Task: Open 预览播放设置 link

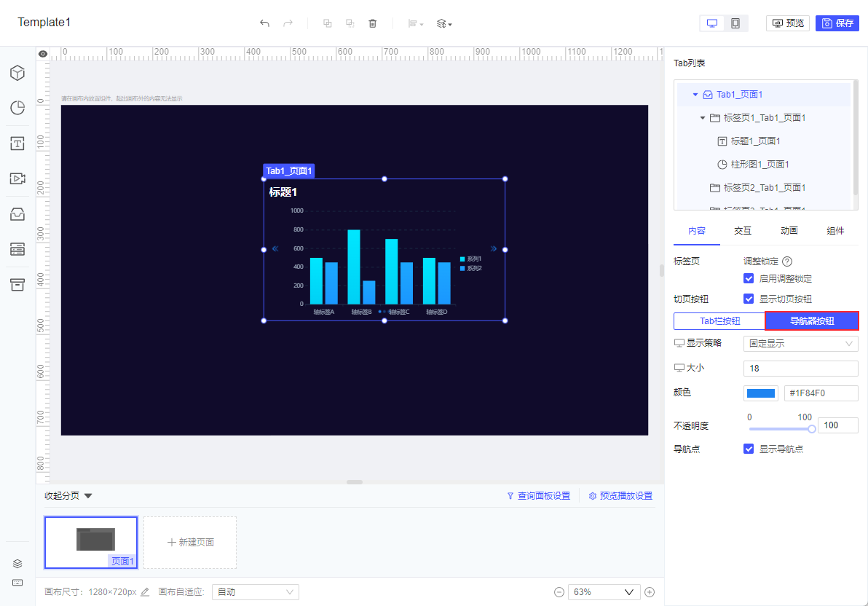Action: 620,496
